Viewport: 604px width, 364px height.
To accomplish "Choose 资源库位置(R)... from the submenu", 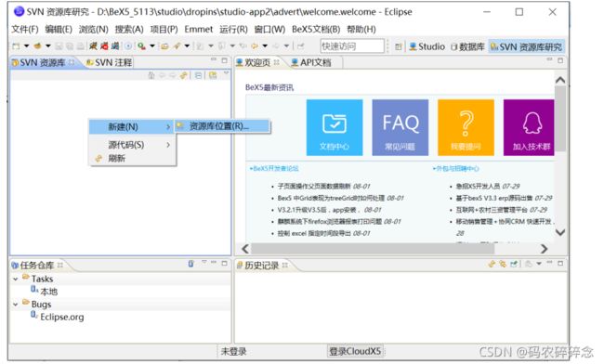I will 222,126.
